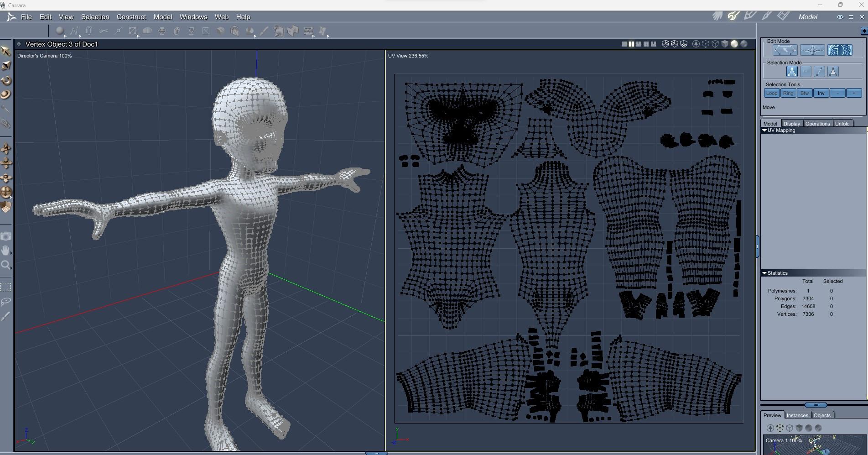Click the Inv invert selection button
Image resolution: width=868 pixels, height=455 pixels.
(x=821, y=93)
